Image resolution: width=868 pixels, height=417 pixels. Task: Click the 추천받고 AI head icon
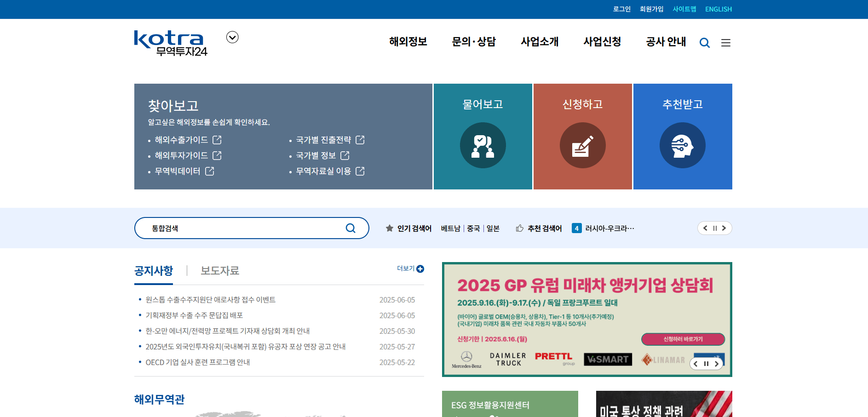coord(682,145)
